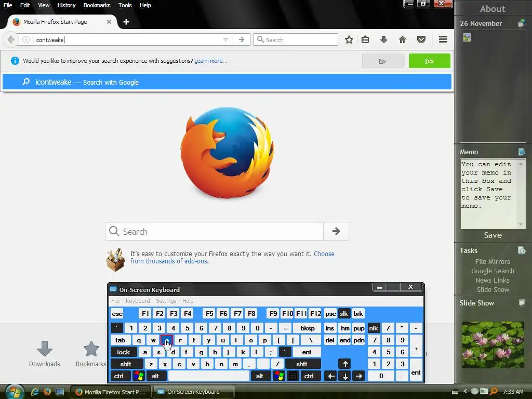Toggle the slk (scroll lock) key

coord(344,313)
